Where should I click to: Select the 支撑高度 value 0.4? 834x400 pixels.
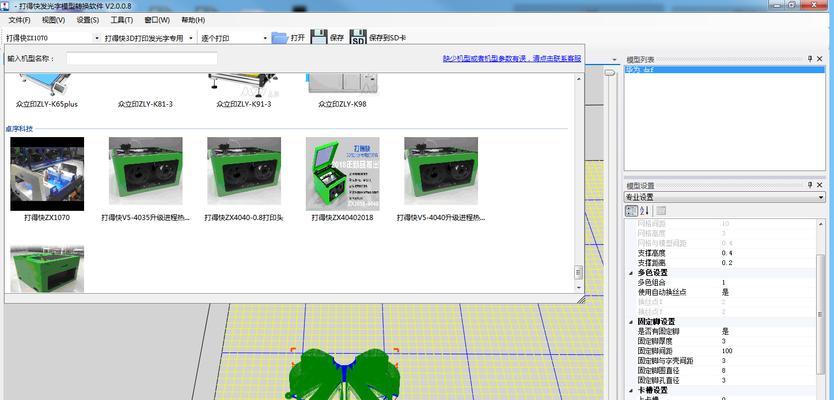click(727, 253)
